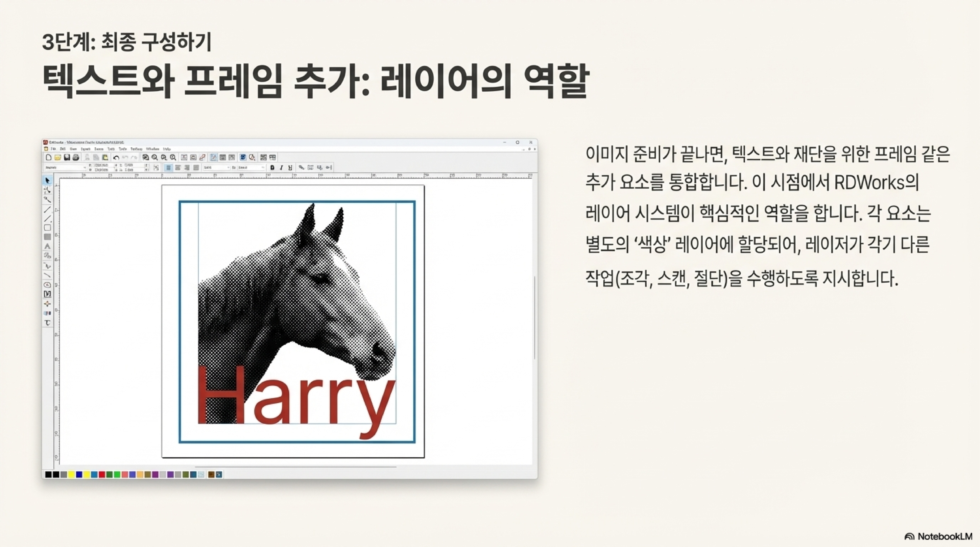Image resolution: width=980 pixels, height=547 pixels.
Task: Toggle underline text formatting
Action: coord(290,167)
